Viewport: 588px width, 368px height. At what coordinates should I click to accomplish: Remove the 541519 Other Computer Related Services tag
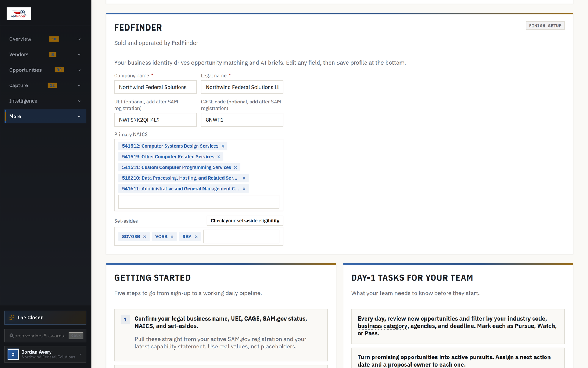pos(219,157)
